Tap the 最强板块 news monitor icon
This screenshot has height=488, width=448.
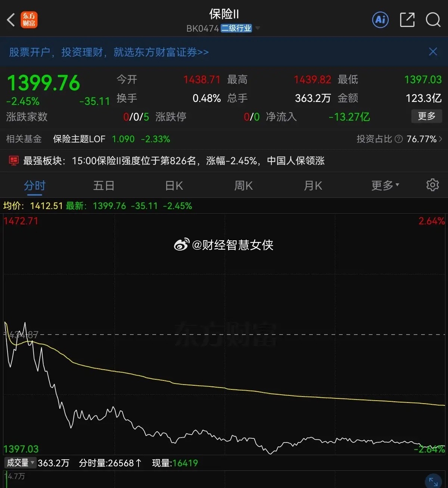tap(14, 161)
